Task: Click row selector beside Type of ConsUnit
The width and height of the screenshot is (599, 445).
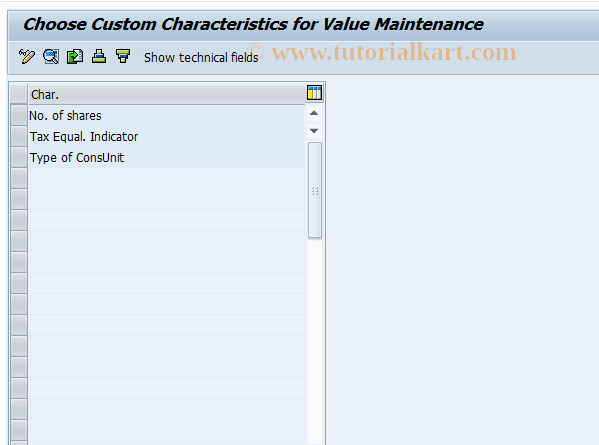Action: [19, 158]
